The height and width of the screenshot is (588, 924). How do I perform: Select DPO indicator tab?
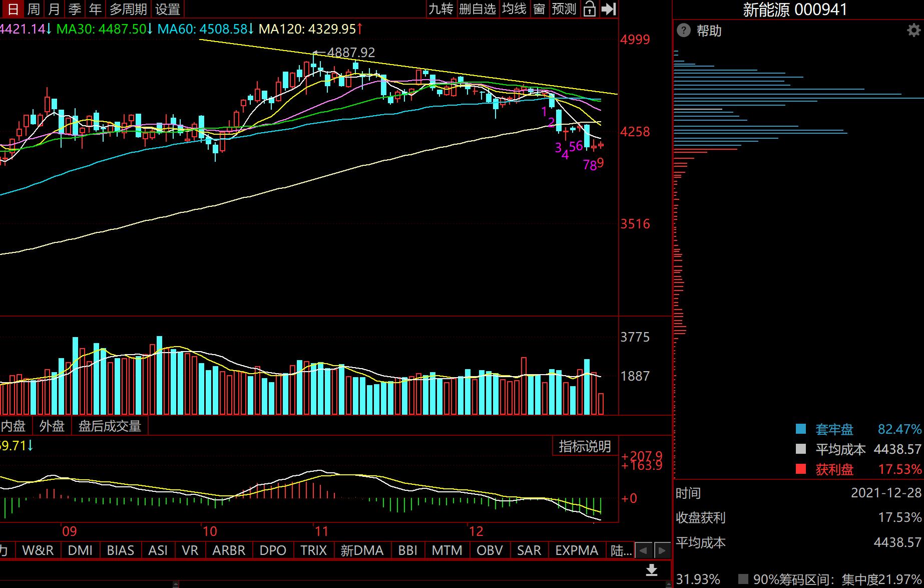click(x=273, y=550)
